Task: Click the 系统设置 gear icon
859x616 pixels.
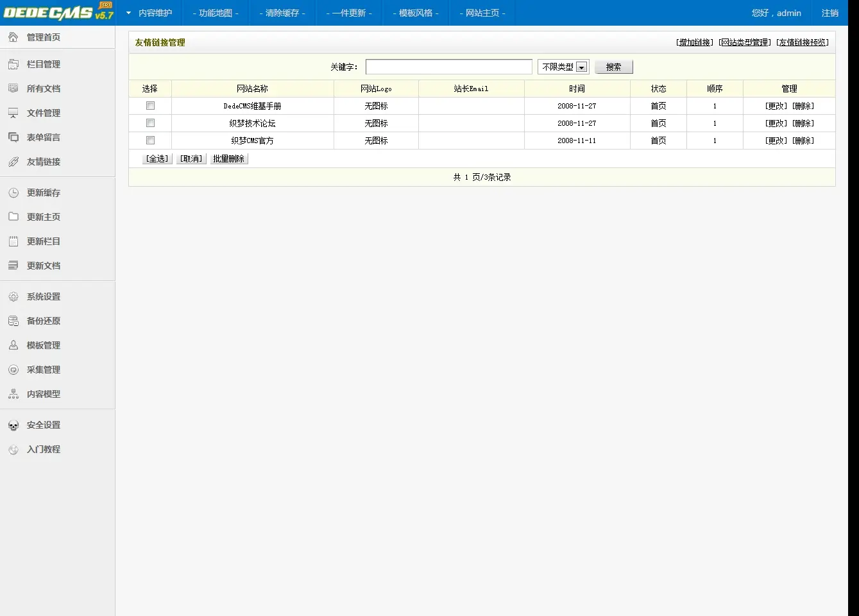Action: coord(13,296)
